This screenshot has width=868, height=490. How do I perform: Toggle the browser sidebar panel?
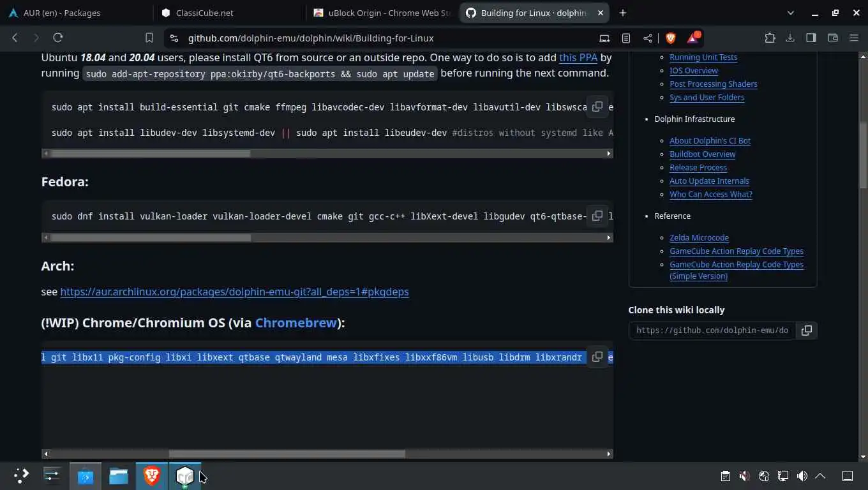pyautogui.click(x=811, y=38)
